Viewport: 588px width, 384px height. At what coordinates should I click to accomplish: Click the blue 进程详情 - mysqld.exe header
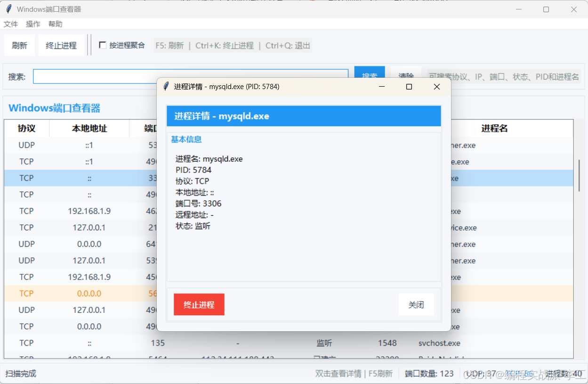[304, 116]
